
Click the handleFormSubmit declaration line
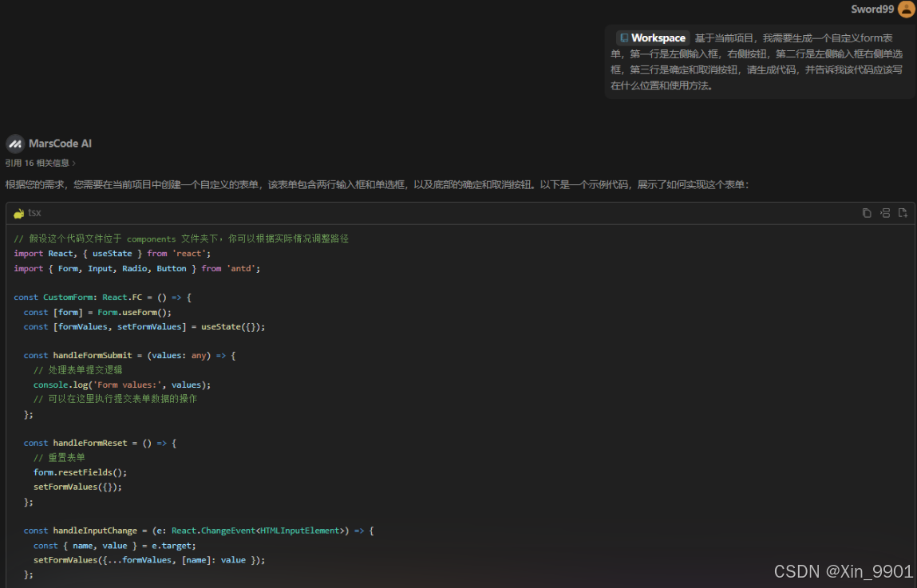pyautogui.click(x=130, y=355)
